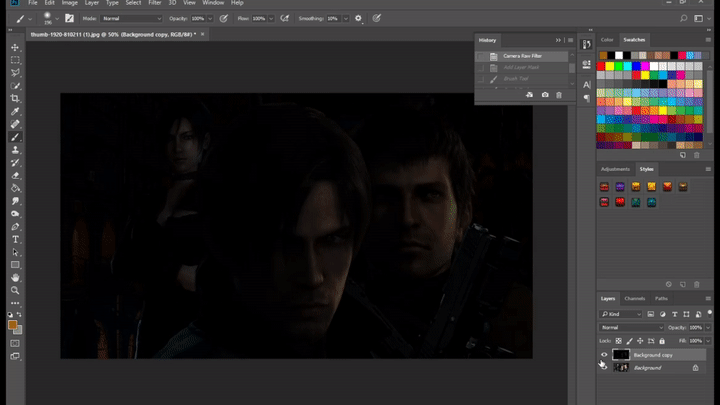Open the layer Opacity dropdown
Image resolution: width=720 pixels, height=405 pixels.
click(x=708, y=327)
